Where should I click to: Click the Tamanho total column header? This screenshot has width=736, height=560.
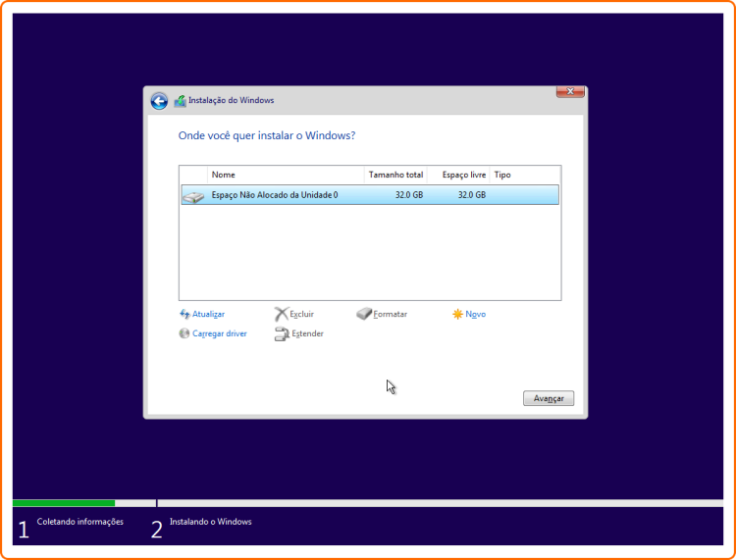point(395,175)
